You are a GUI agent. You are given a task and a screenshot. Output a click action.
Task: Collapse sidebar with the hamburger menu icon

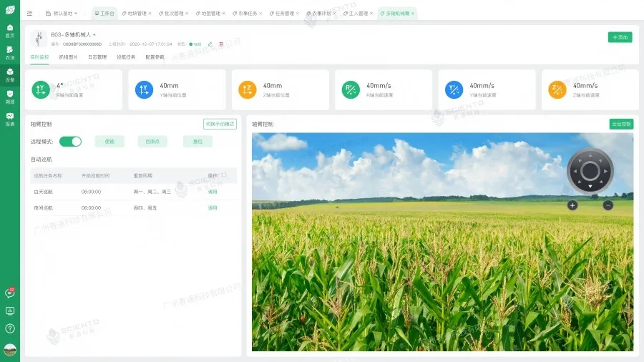(x=29, y=14)
